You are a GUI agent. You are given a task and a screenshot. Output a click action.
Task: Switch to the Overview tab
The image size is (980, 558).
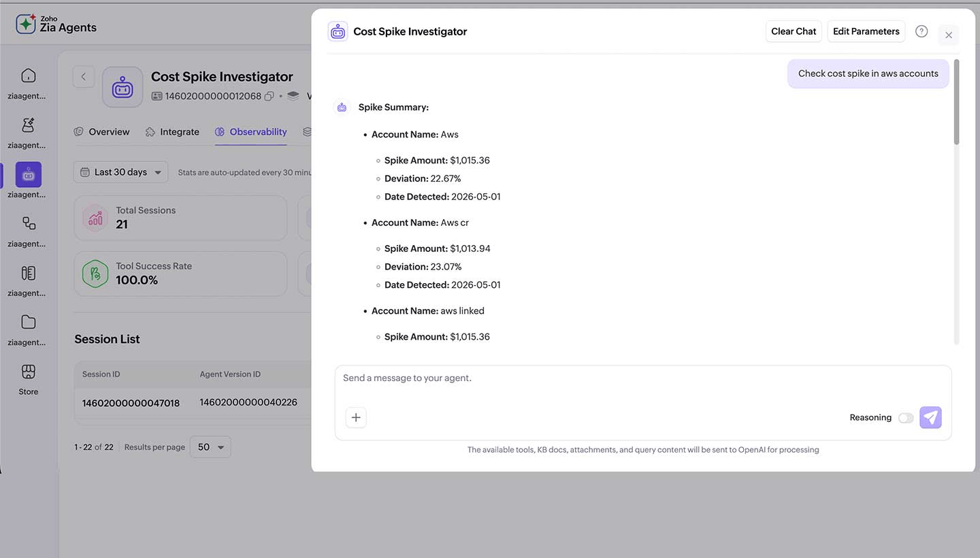coord(102,132)
